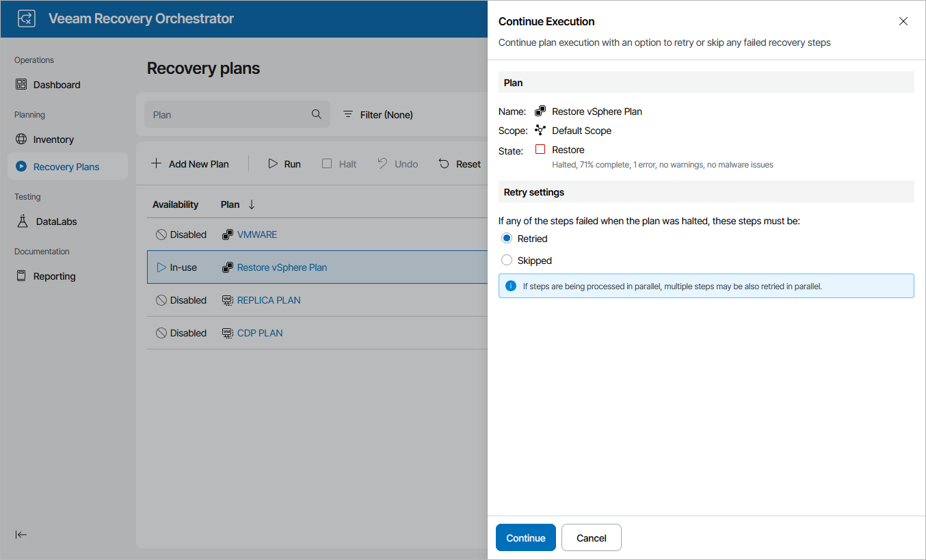Go to DataLabs in the sidebar
Image resolution: width=926 pixels, height=560 pixels.
56,222
